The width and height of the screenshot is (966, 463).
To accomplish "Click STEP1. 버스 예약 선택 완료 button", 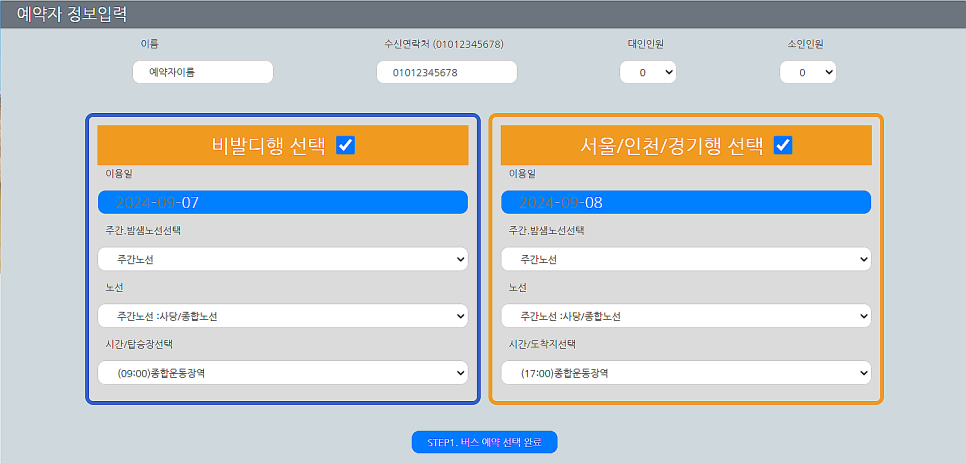I will (484, 442).
